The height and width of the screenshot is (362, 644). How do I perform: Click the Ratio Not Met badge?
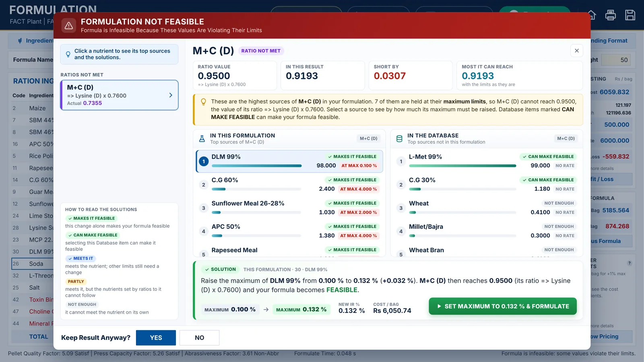tap(261, 51)
